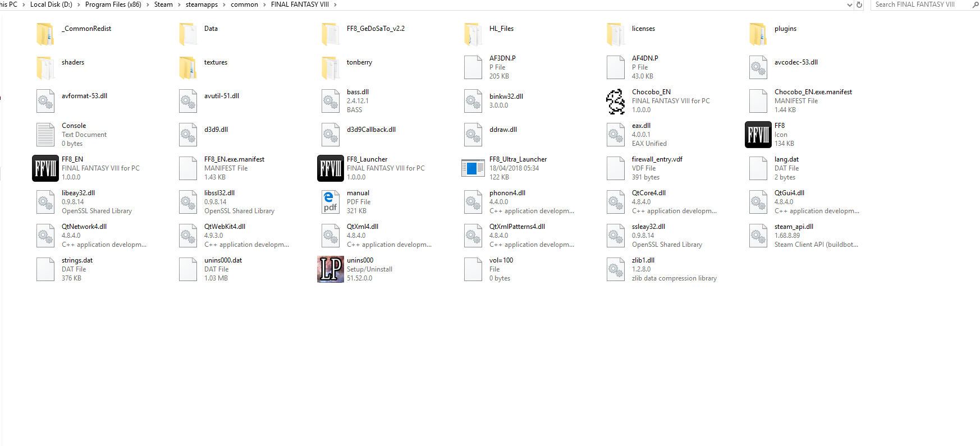This screenshot has width=980, height=446.
Task: Select the lang.dat file icon
Action: pos(758,168)
